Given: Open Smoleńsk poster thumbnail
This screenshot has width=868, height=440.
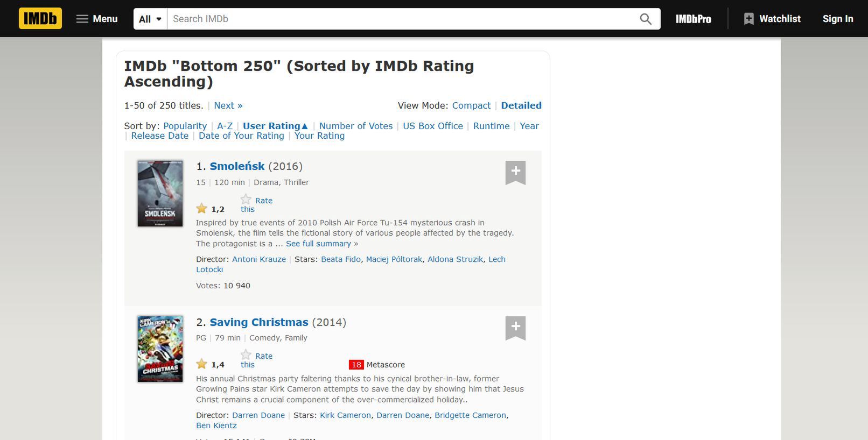Looking at the screenshot, I should click(x=160, y=193).
